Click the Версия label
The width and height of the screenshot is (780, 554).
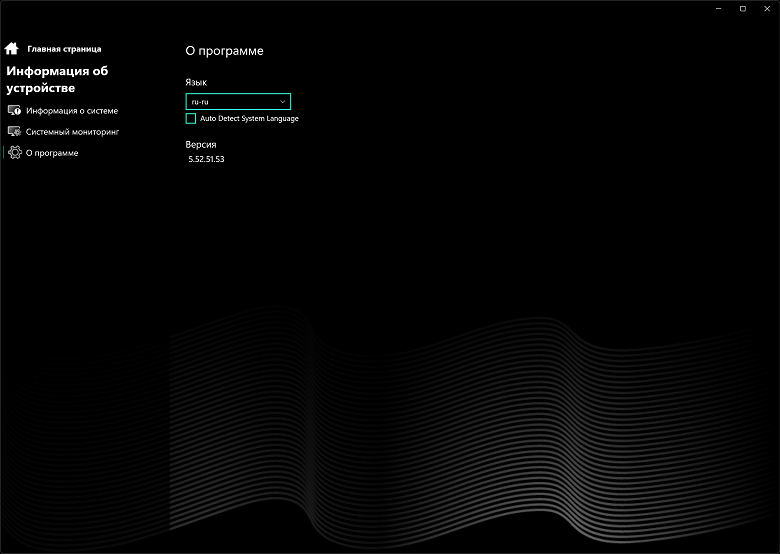[201, 144]
